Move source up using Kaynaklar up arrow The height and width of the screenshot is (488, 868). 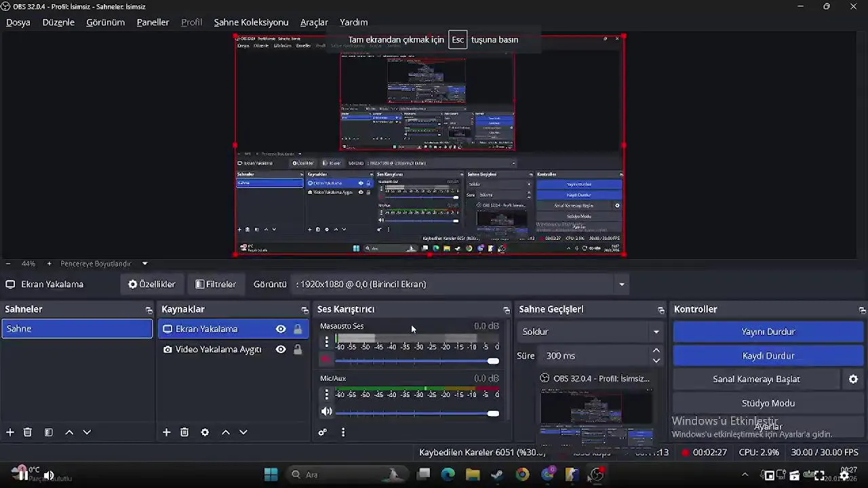226,432
